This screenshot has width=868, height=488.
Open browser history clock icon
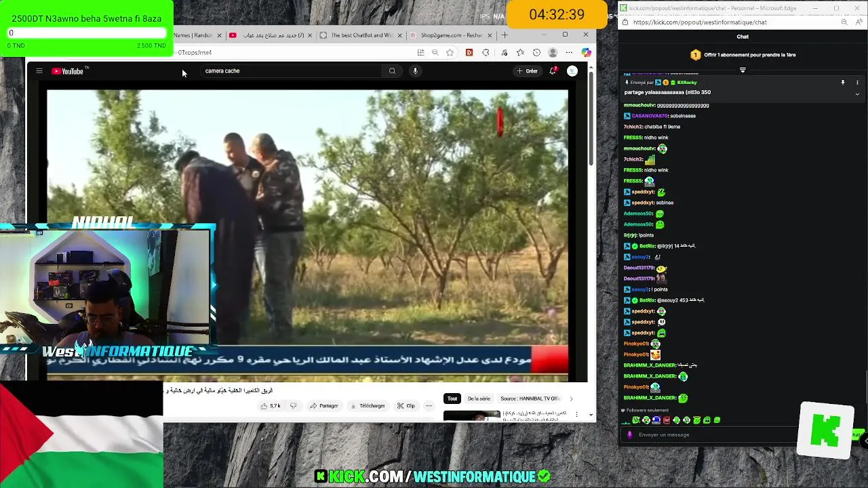point(536,53)
